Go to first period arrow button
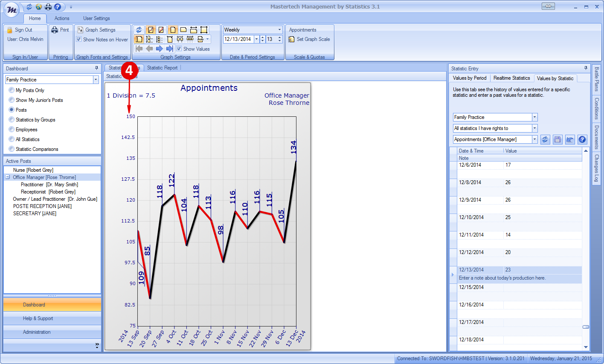 (139, 49)
